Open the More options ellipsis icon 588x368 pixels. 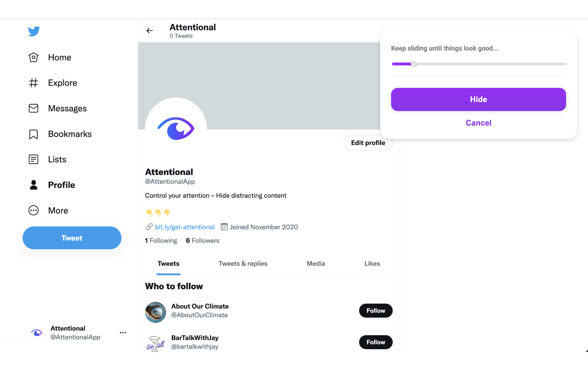33,210
